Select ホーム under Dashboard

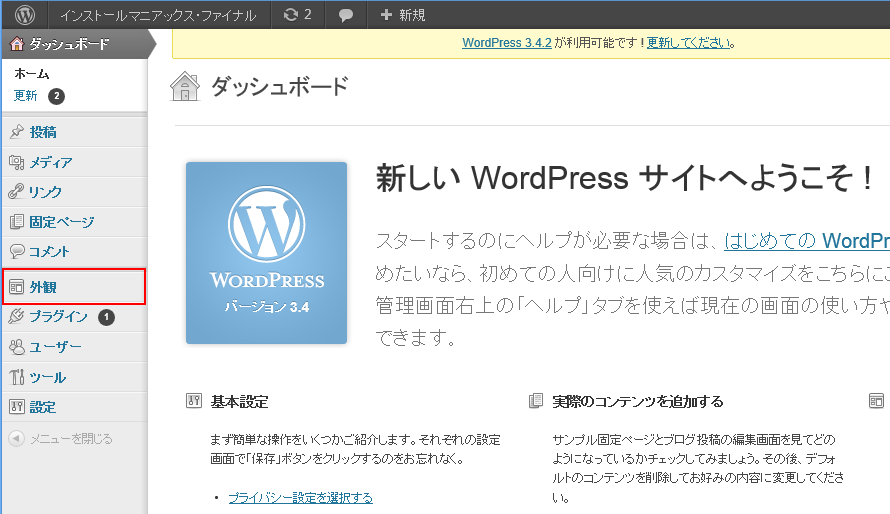(x=32, y=74)
